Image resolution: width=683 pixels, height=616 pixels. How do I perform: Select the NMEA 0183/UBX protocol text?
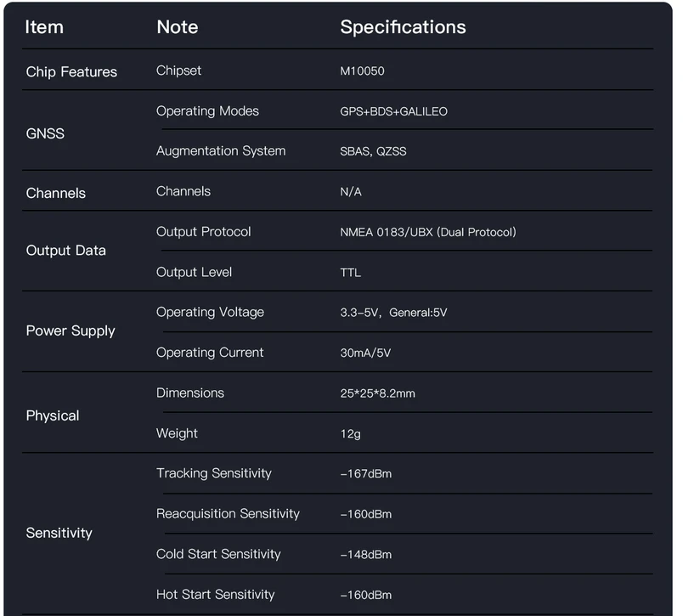point(428,232)
